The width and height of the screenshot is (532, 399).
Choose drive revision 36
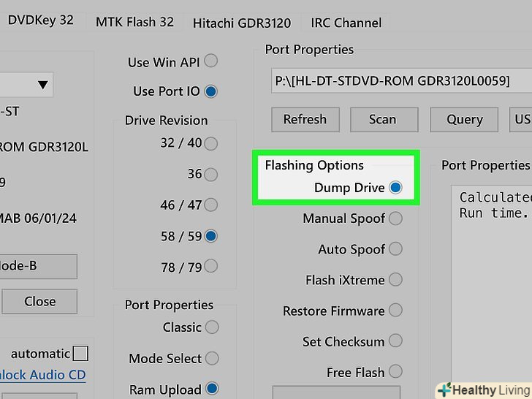pos(210,175)
